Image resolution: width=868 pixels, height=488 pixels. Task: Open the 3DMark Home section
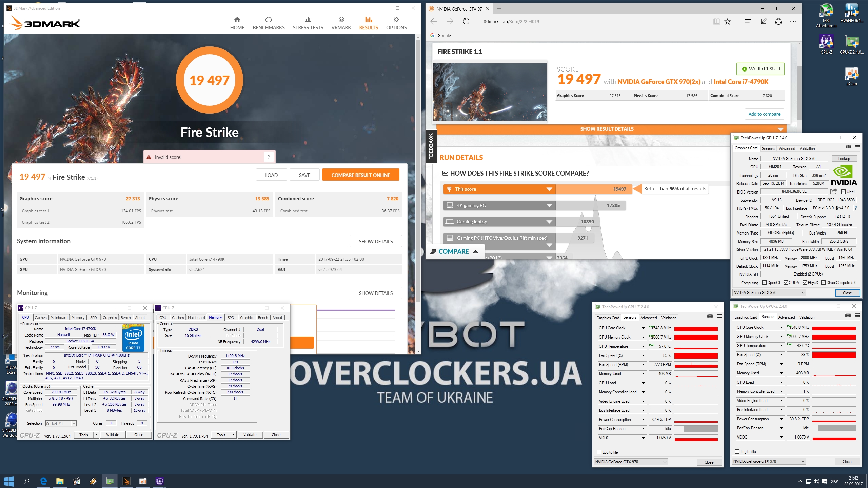click(x=237, y=23)
